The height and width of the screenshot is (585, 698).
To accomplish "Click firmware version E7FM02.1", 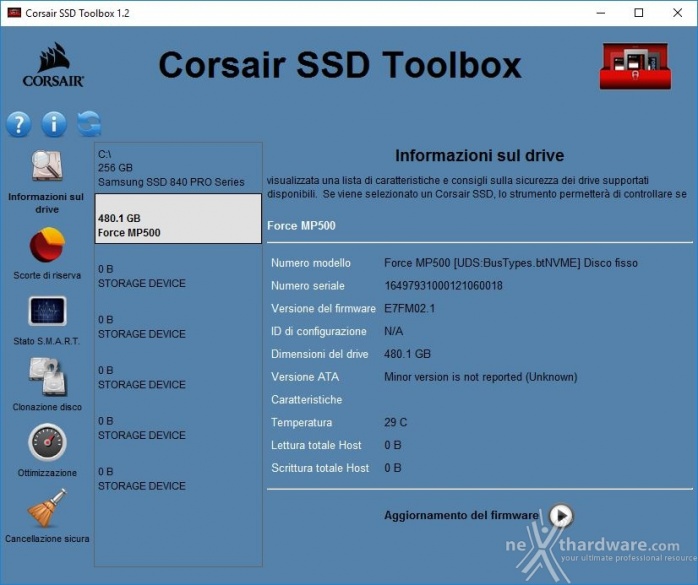I will click(x=410, y=308).
